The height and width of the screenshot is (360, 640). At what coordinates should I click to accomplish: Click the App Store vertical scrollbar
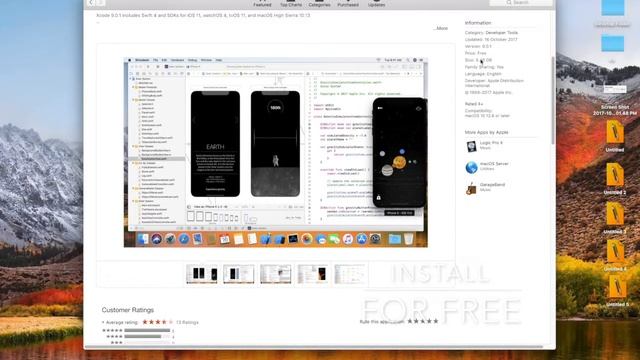[x=553, y=100]
